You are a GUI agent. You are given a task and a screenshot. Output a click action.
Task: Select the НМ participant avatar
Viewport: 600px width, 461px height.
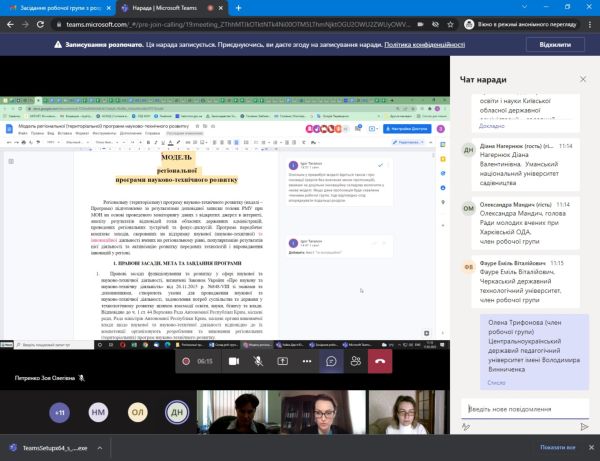(x=99, y=411)
